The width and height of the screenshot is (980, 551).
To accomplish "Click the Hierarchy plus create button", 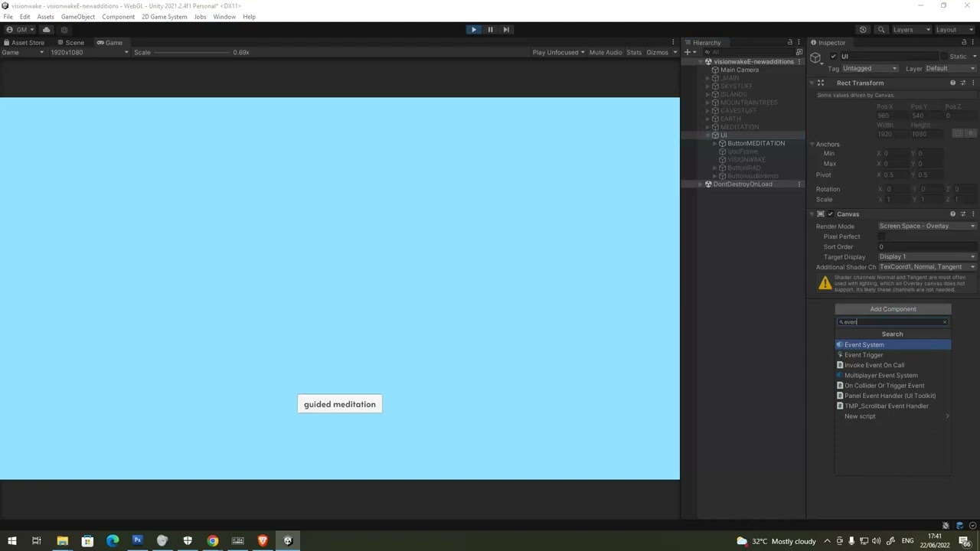I will (688, 53).
